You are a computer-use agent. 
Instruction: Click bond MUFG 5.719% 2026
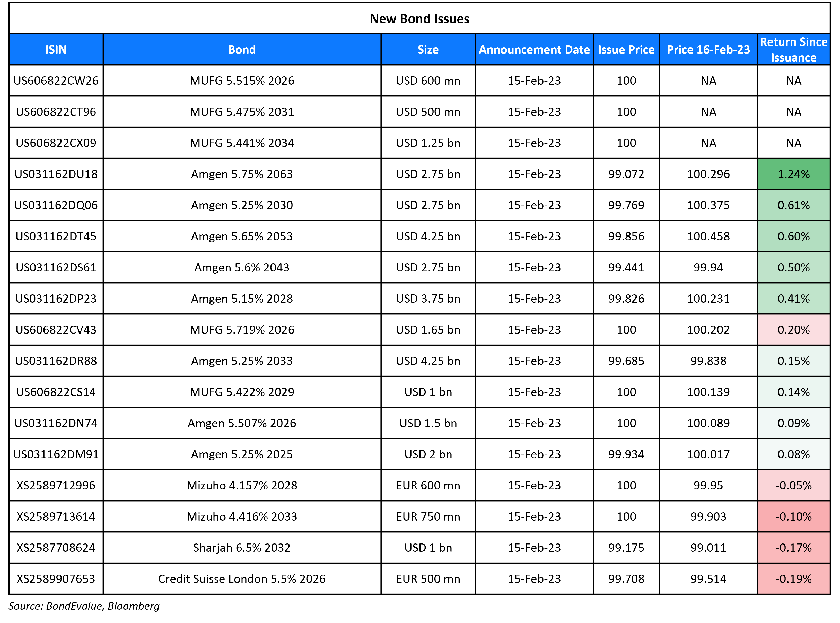point(242,330)
